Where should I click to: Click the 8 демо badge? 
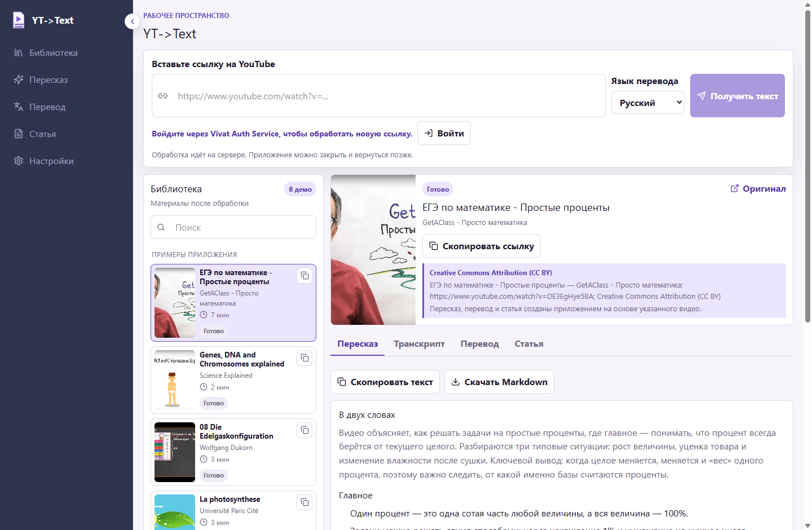click(300, 189)
